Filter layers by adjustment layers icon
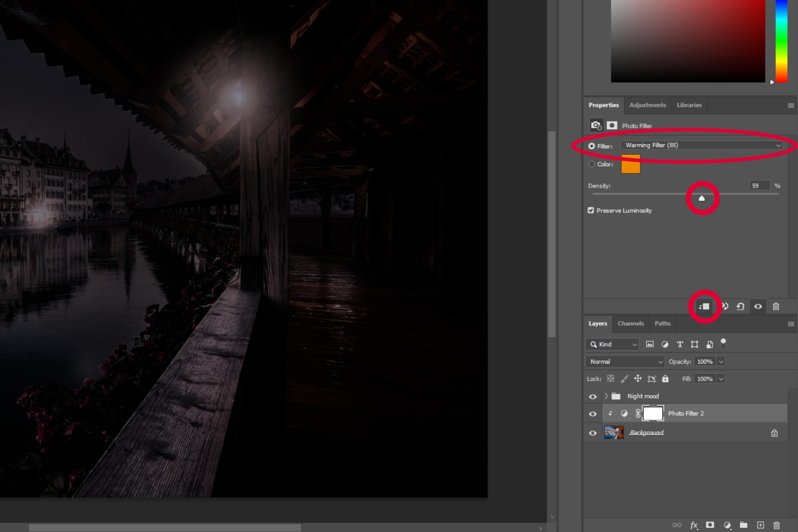798x532 pixels. pos(665,344)
